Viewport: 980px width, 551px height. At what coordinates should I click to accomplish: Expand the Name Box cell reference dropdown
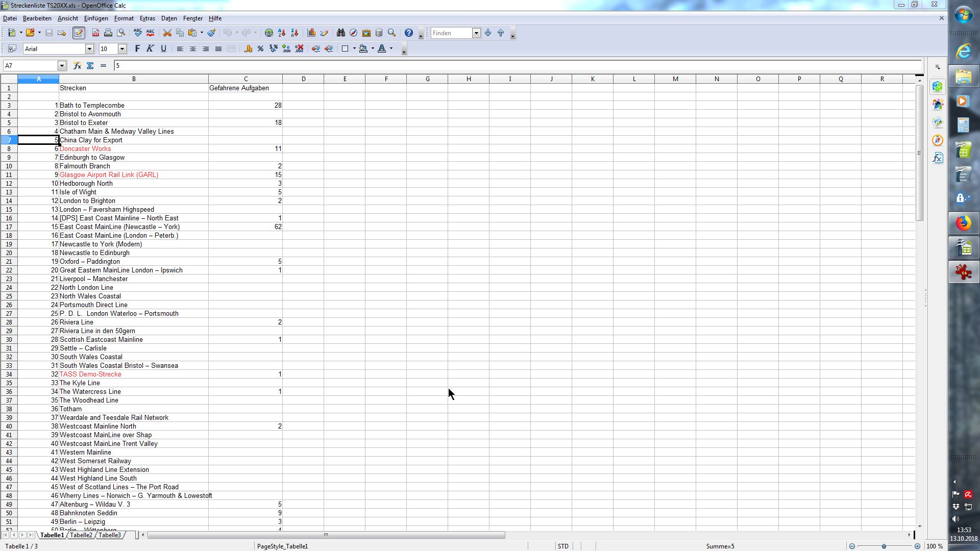pyautogui.click(x=62, y=66)
